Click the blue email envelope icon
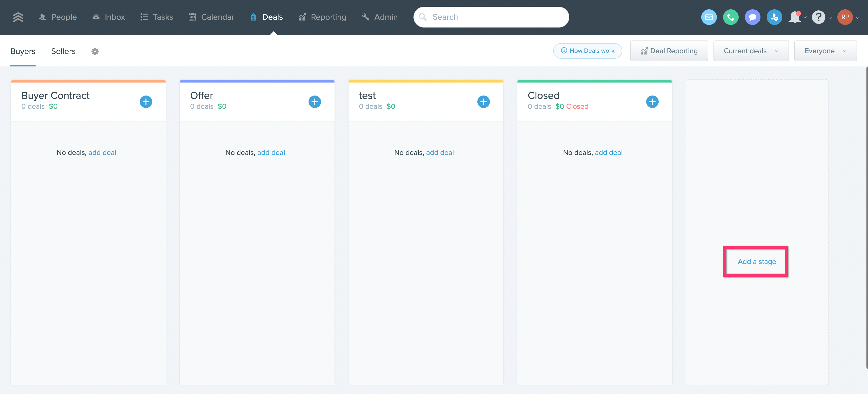This screenshot has width=868, height=394. [x=709, y=17]
